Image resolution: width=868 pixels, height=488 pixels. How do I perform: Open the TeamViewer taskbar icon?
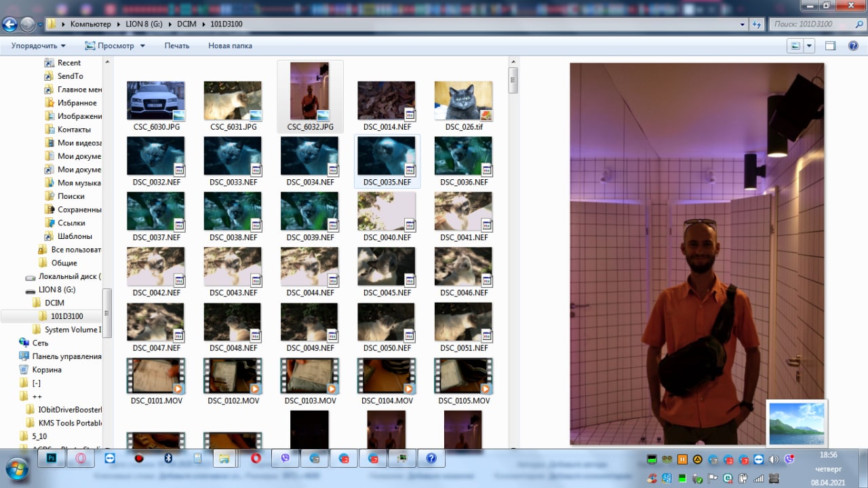[x=110, y=459]
